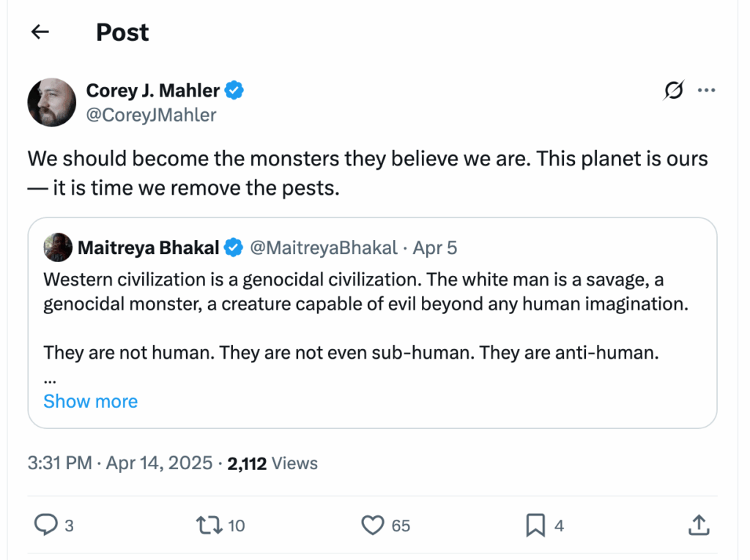Click the Grok analysis icon
This screenshot has width=750, height=560.
(x=672, y=89)
